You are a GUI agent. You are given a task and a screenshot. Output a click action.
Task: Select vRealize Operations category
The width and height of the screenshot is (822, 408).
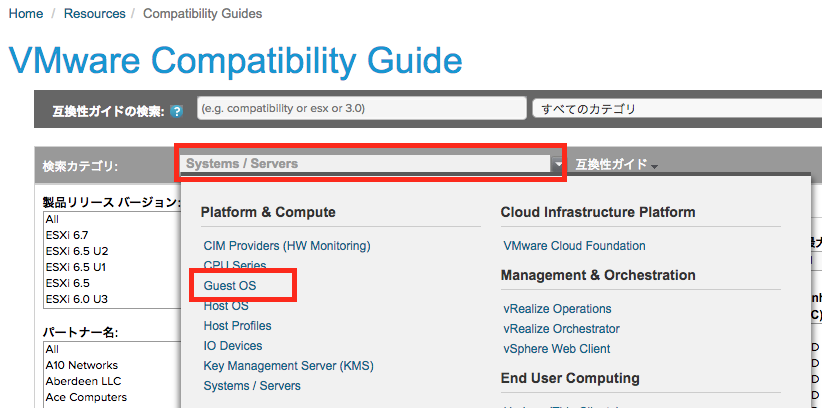(x=557, y=309)
